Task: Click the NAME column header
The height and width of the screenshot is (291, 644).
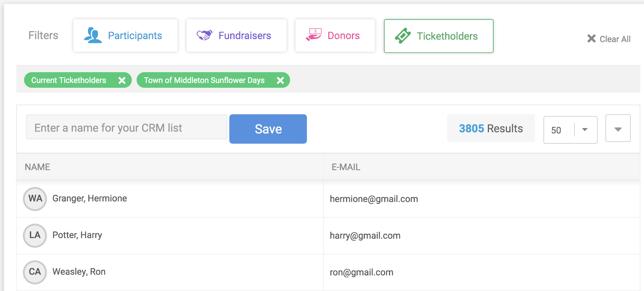Action: (37, 167)
